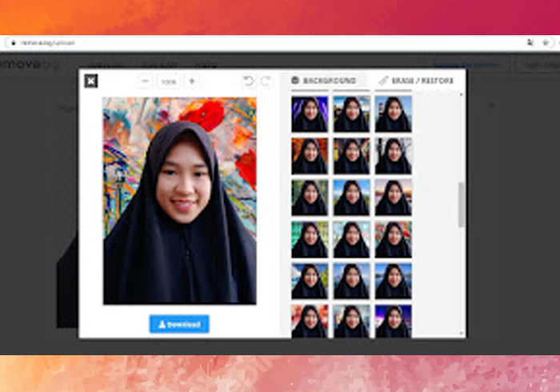Undo the last edit

point(248,81)
